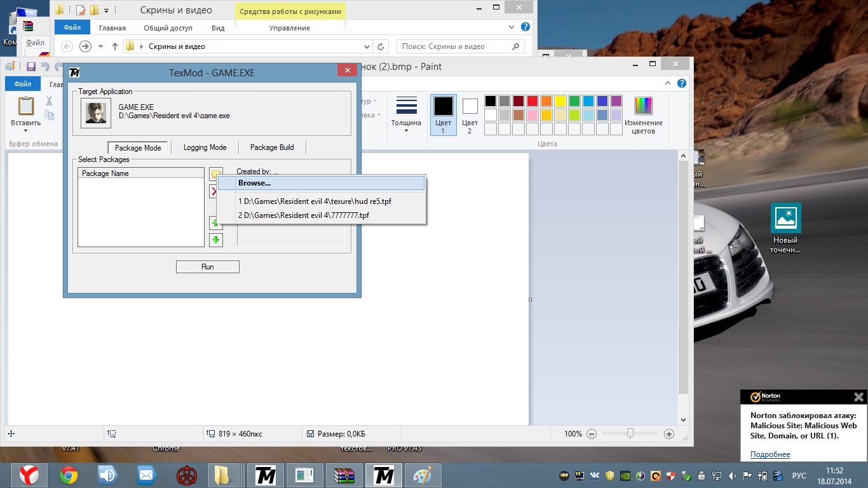Viewport: 868px width, 488px height.
Task: Open WinRAR from the taskbar
Action: tap(344, 475)
